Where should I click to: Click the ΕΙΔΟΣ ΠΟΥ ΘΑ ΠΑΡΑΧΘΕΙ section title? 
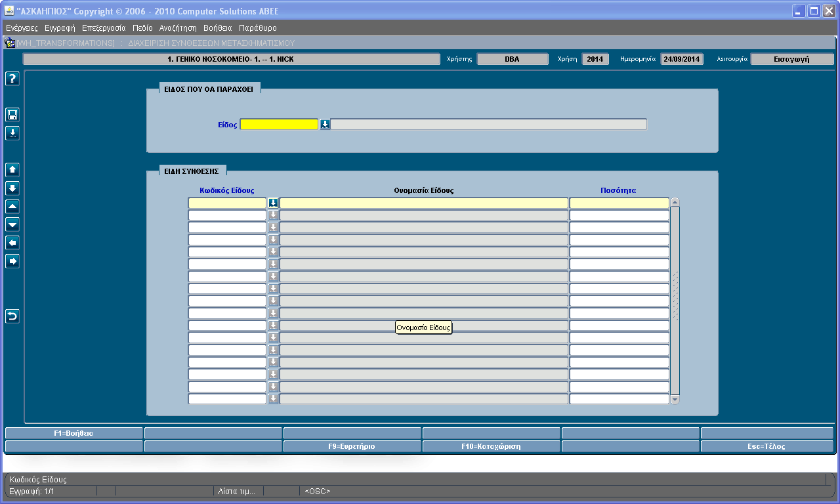tap(210, 89)
